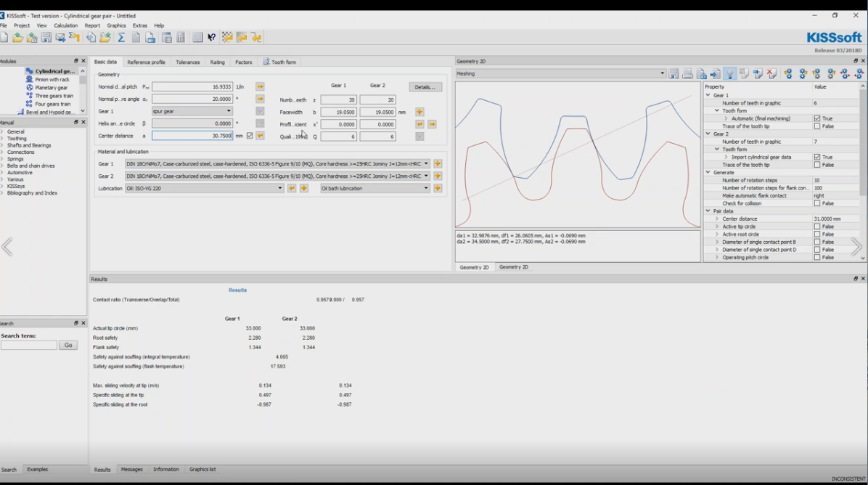
Task: Click the main toolbar Save disk icon
Action: click(x=46, y=38)
